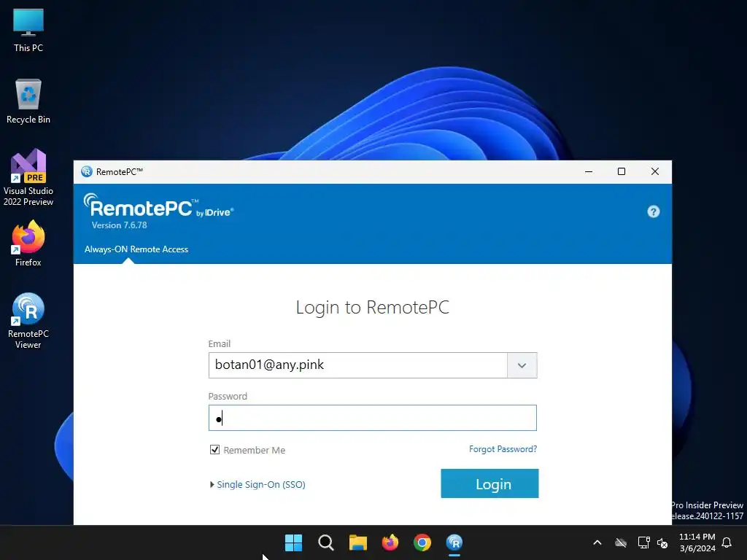Click the Login button
This screenshot has height=560, width=747.
click(x=489, y=483)
